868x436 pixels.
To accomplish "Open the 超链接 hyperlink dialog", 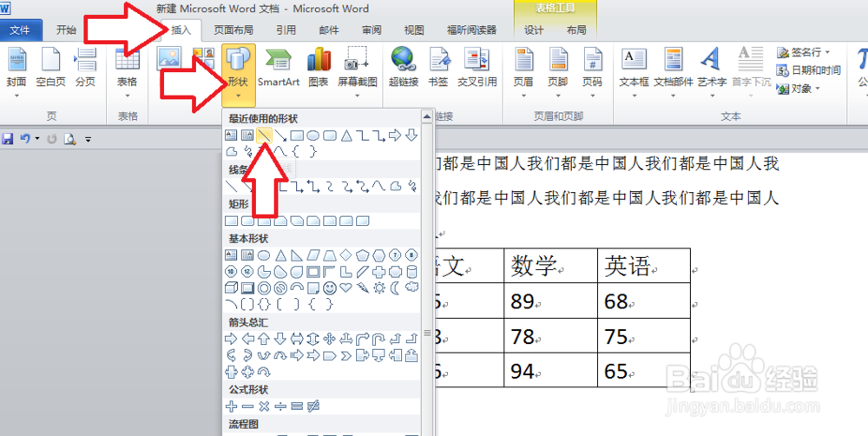I will point(403,68).
